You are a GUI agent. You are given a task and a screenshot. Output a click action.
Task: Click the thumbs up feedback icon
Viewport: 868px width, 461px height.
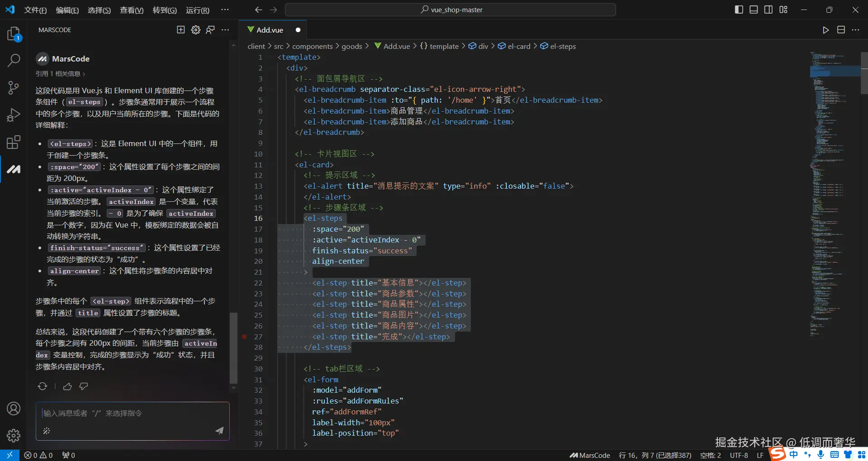pos(67,386)
